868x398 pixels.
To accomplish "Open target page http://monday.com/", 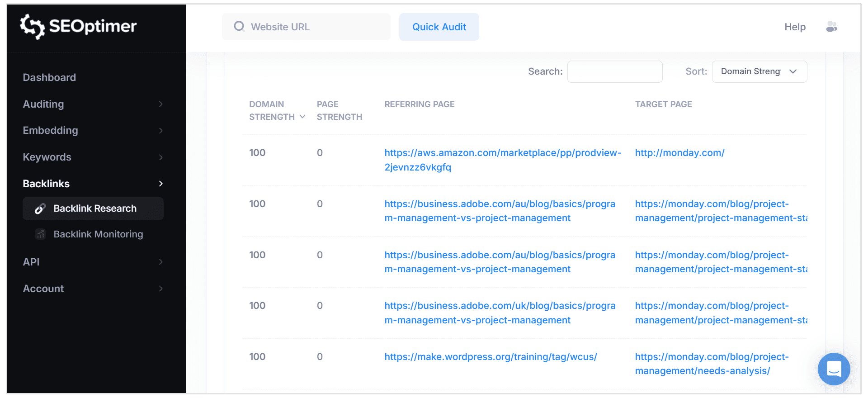I will (679, 153).
